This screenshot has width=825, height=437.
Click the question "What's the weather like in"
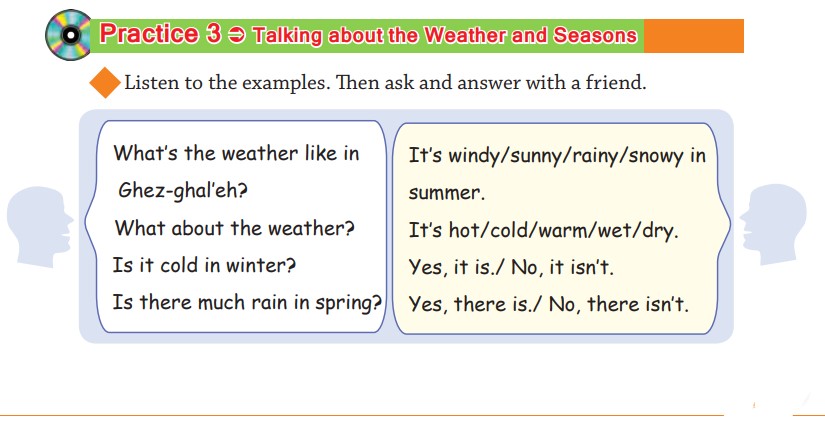tap(236, 154)
